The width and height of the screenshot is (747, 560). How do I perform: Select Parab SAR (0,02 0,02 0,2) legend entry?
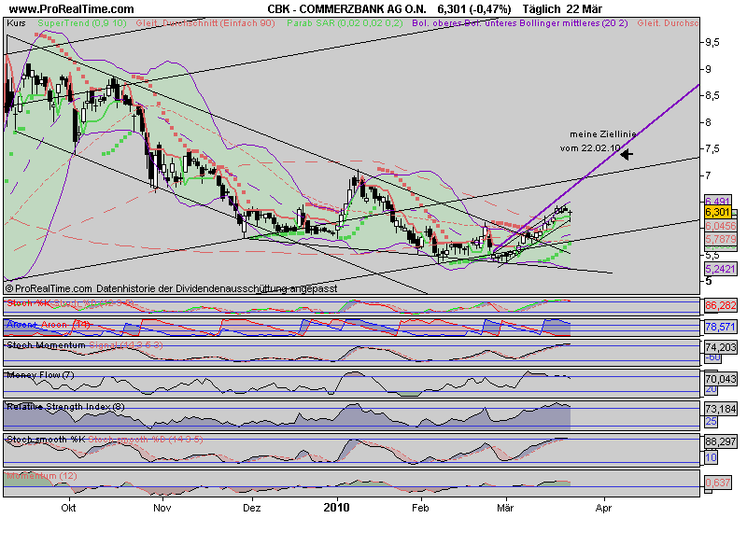point(345,22)
